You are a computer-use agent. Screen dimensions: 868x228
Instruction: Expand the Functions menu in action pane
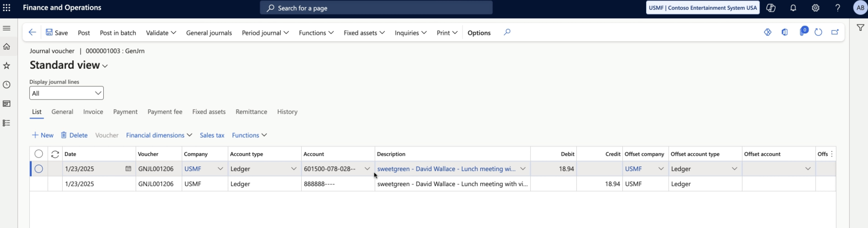[x=316, y=33]
